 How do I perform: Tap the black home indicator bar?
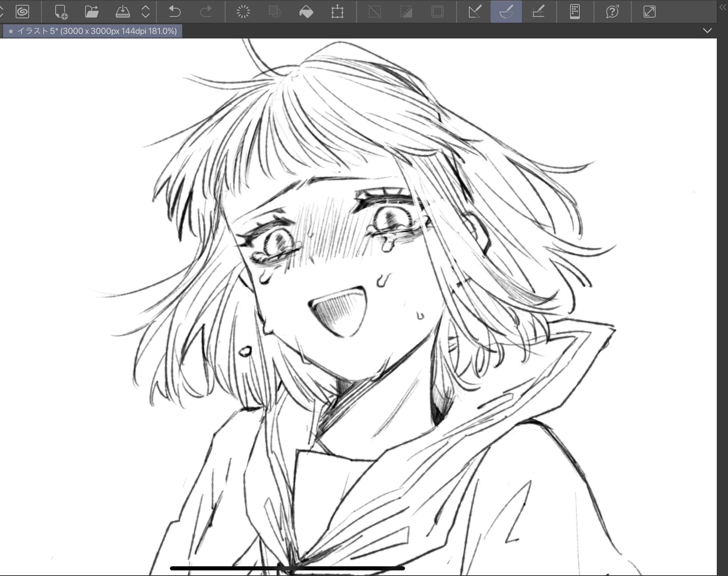pyautogui.click(x=287, y=568)
